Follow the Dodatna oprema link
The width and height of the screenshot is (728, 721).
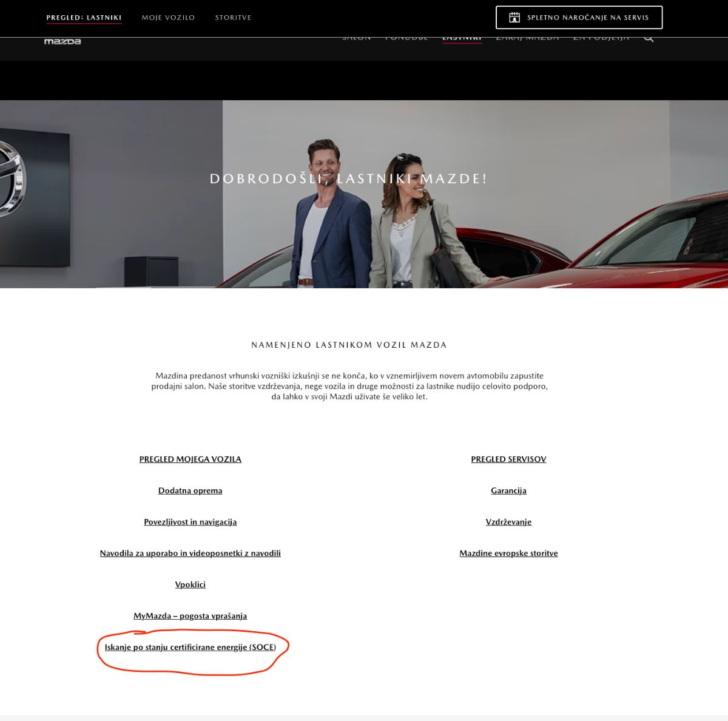pos(190,490)
